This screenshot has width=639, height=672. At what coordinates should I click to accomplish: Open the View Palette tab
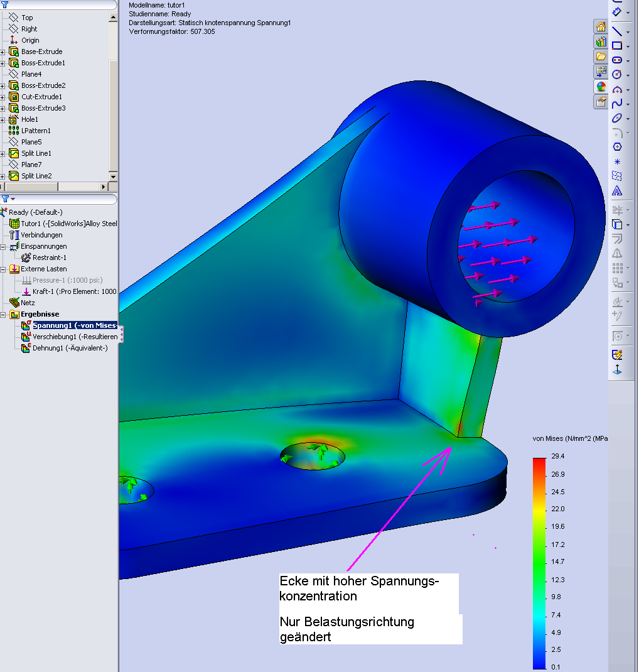tap(601, 72)
